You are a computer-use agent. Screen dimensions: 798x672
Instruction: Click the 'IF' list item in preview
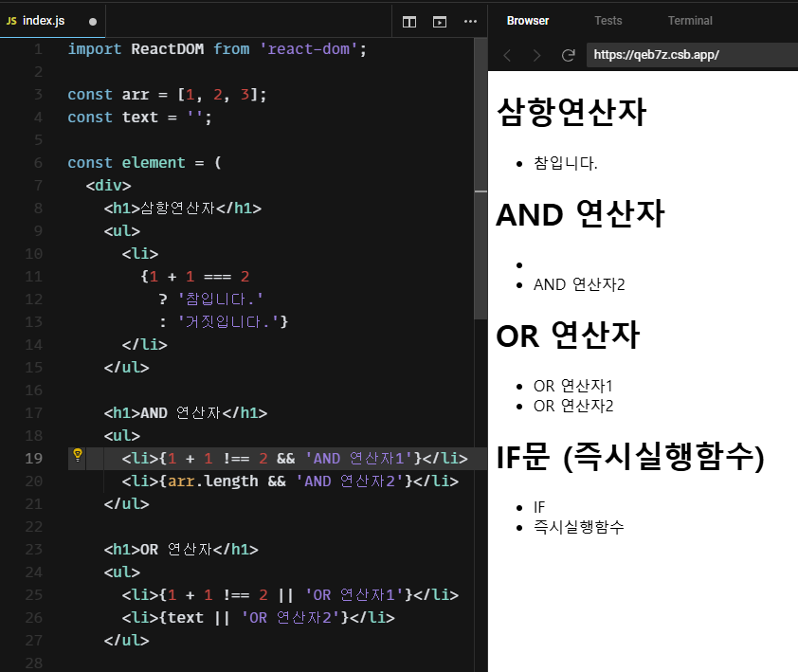coord(539,507)
